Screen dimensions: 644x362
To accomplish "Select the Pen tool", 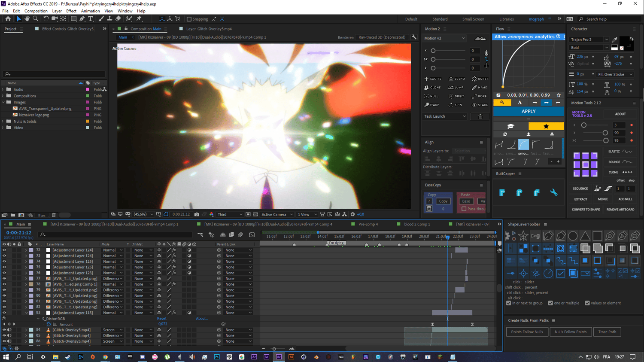I will click(x=82, y=19).
